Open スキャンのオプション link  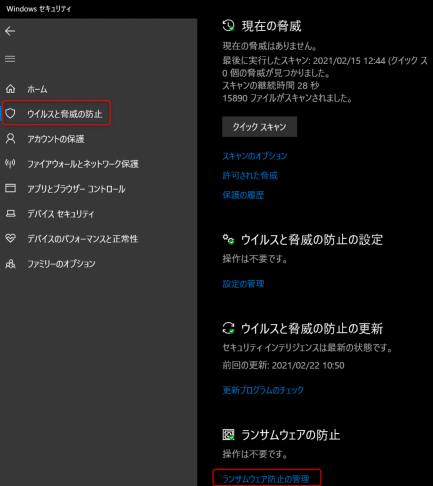(x=255, y=156)
